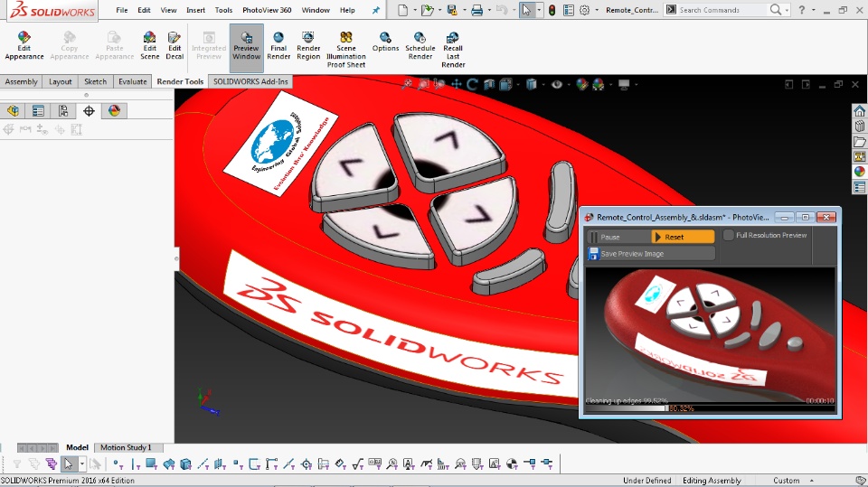Image resolution: width=868 pixels, height=487 pixels.
Task: Open FeatureManager Design Tree tab
Action: (x=13, y=110)
